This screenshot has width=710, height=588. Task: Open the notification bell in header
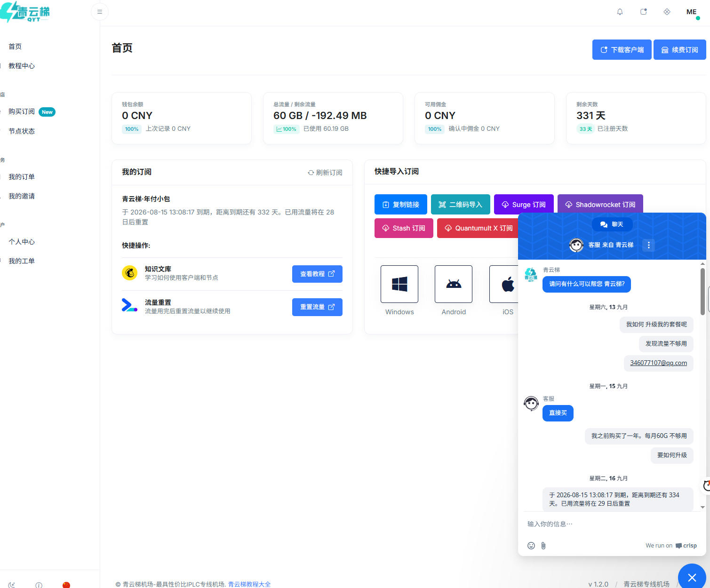tap(620, 12)
